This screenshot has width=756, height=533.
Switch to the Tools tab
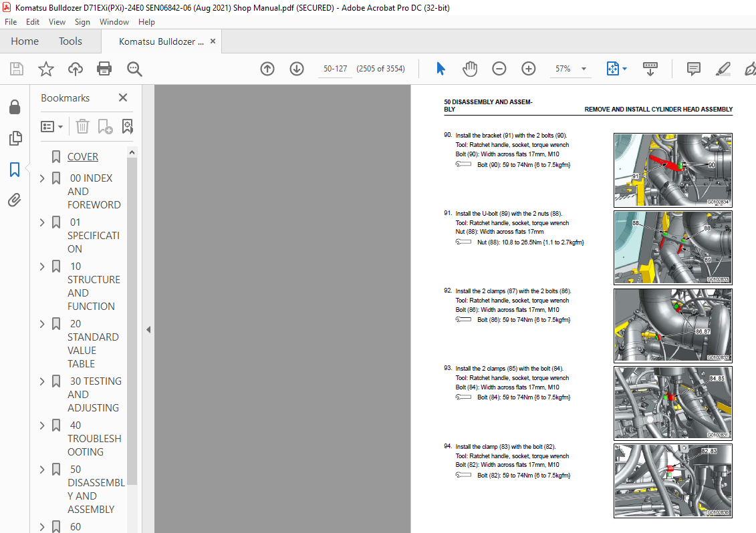tap(70, 41)
